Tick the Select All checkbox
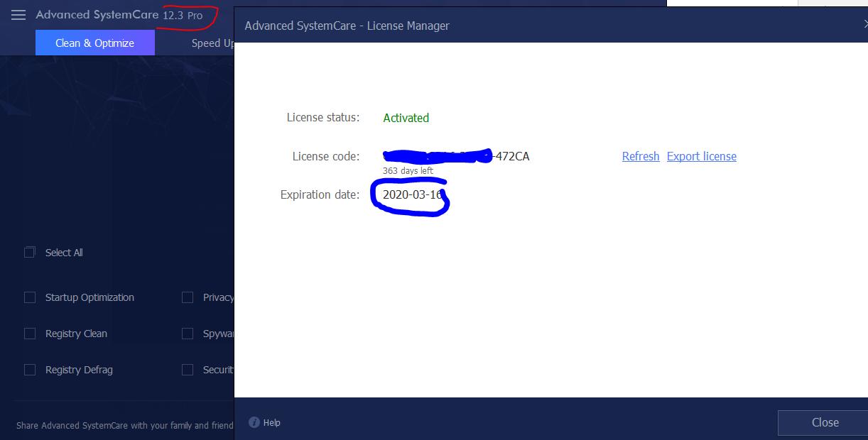Viewport: 868px width, 440px height. pos(30,252)
